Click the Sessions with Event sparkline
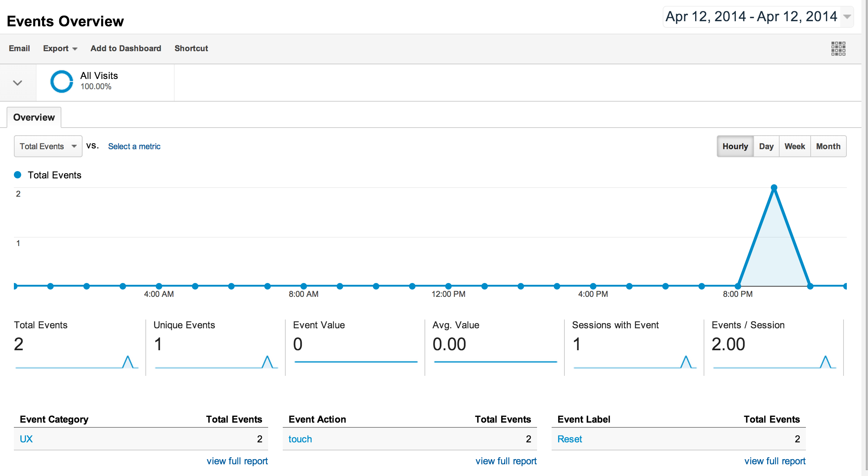Screen dimensions: 868x476 click(x=635, y=362)
